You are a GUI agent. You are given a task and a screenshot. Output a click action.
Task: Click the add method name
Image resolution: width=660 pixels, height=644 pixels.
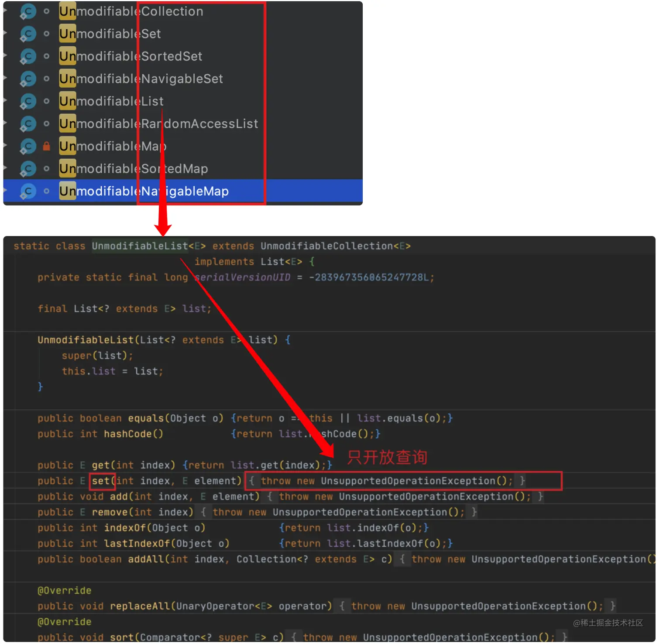[119, 497]
